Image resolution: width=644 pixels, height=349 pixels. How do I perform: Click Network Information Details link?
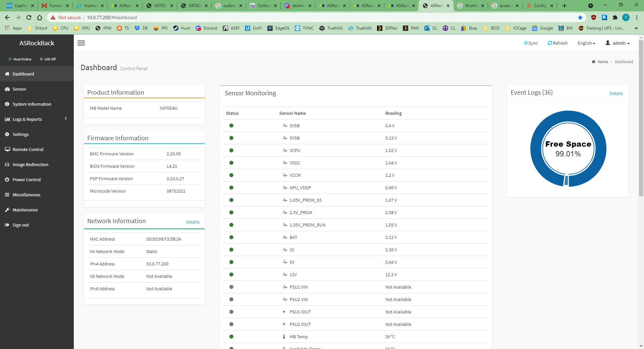tap(193, 222)
